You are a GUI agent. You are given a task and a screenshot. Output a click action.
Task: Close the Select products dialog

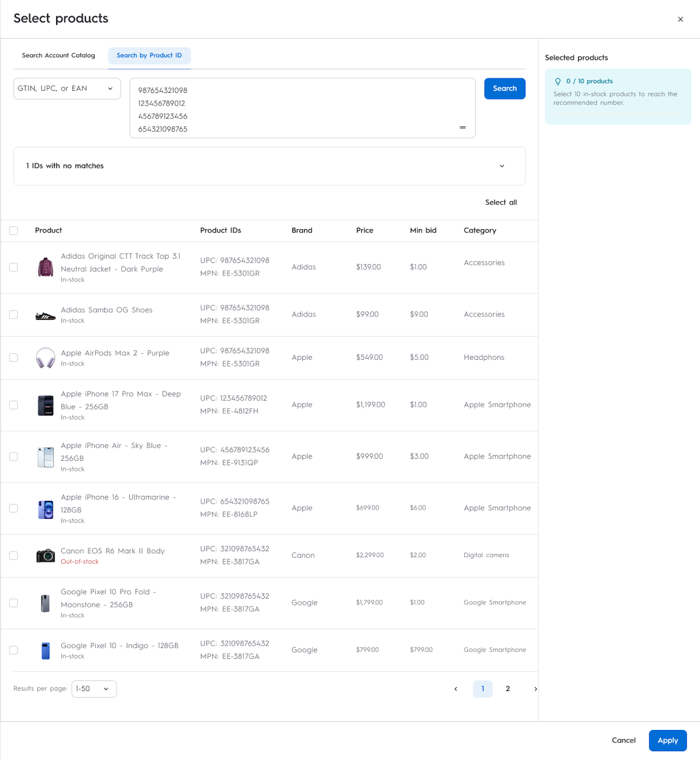tap(680, 19)
